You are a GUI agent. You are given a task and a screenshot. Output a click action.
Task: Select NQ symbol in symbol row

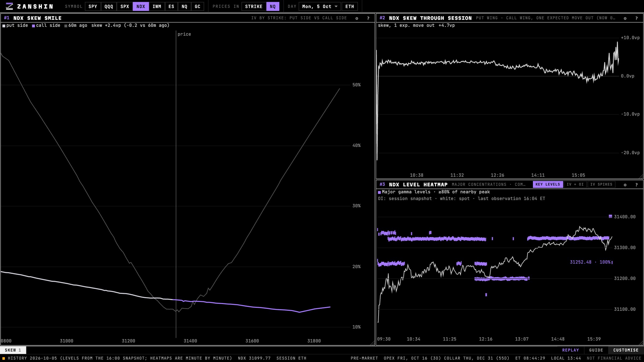[184, 6]
